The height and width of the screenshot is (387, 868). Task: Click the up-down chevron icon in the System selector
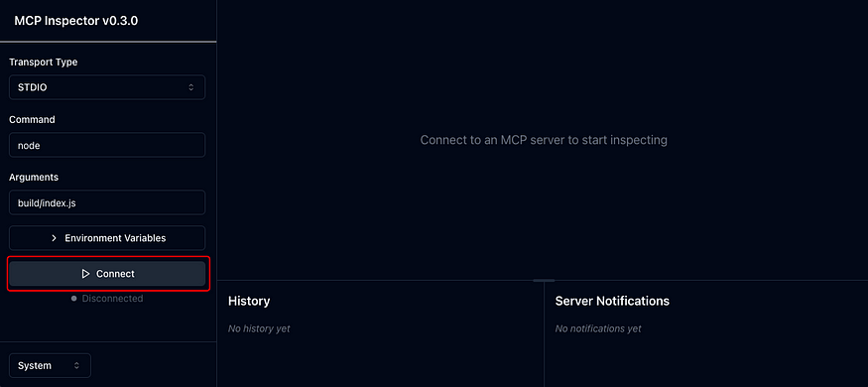[76, 366]
